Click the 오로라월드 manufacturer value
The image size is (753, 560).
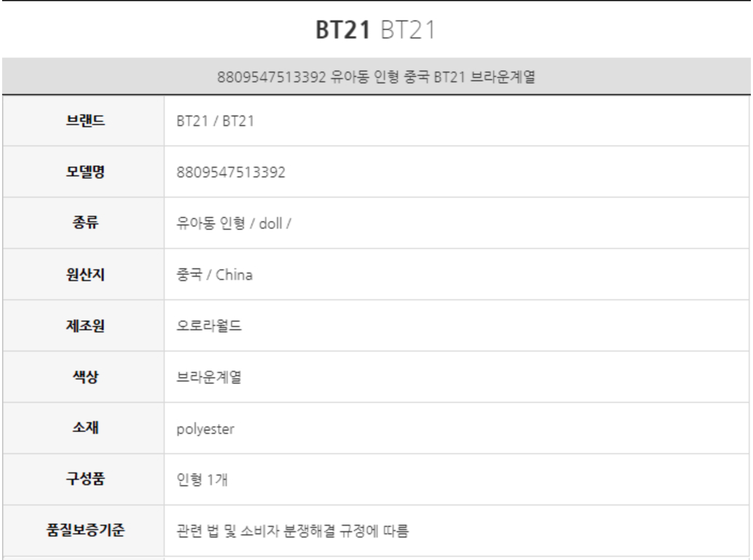[209, 326]
